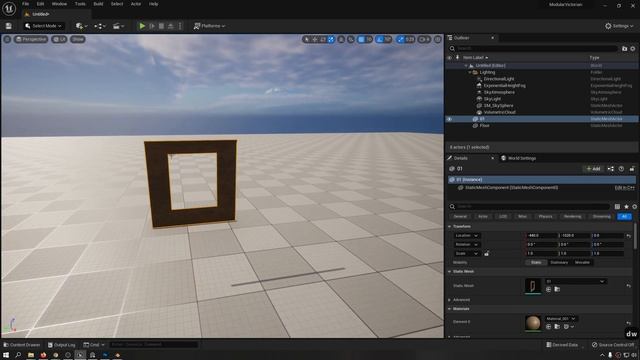
Task: Open the Blueprints toolbar icon menu
Action: coord(100,26)
